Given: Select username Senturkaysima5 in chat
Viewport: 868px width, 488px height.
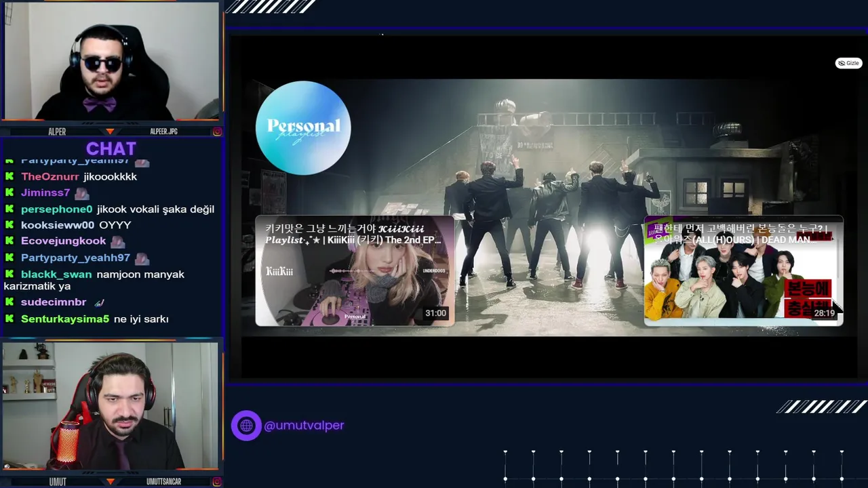Looking at the screenshot, I should click(x=65, y=319).
